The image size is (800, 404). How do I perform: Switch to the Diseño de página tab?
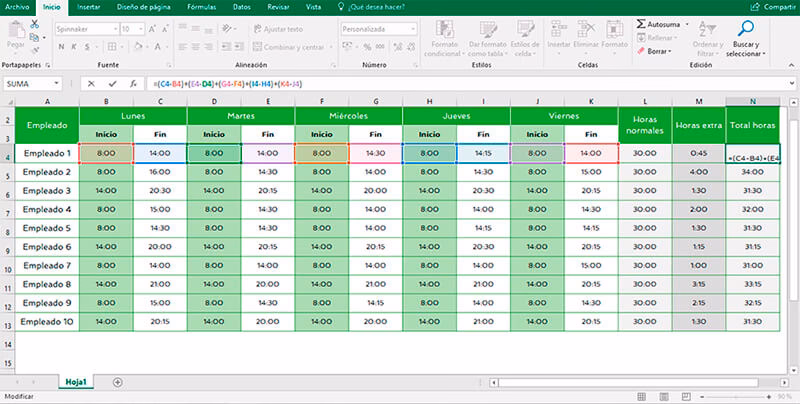144,7
